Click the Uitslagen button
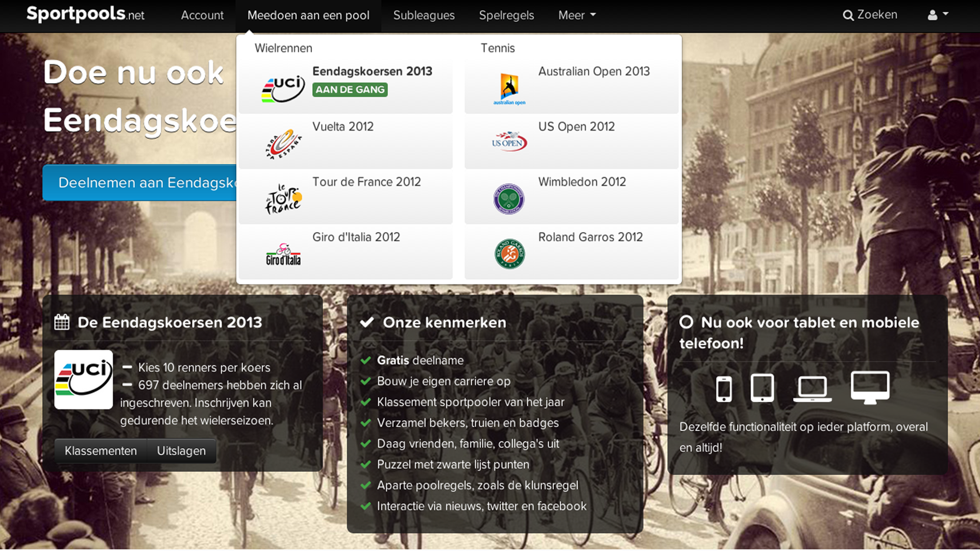Viewport: 980px width, 551px height. tap(181, 451)
